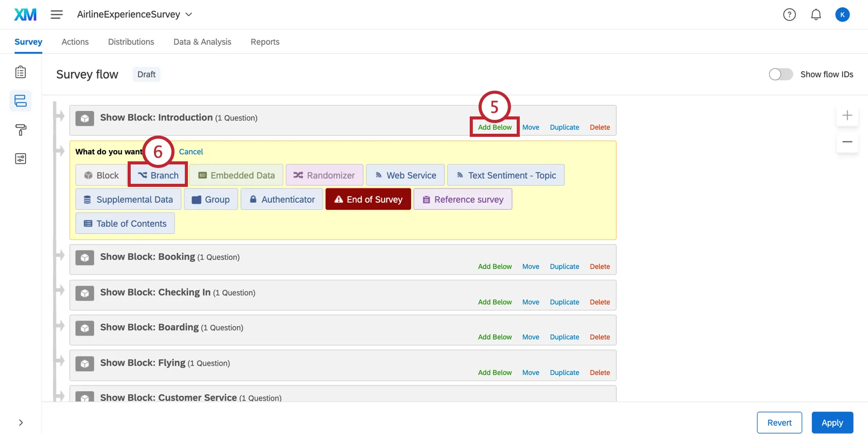Cancel adding a new flow element

click(x=191, y=152)
